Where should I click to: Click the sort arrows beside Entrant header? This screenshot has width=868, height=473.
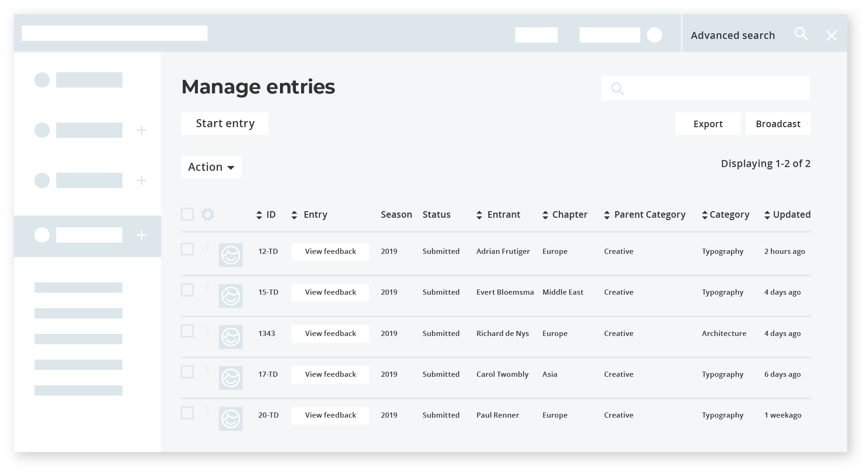pyautogui.click(x=479, y=215)
